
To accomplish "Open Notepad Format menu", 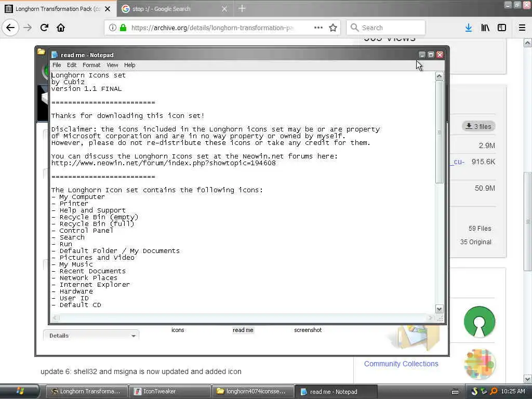I will pos(91,65).
